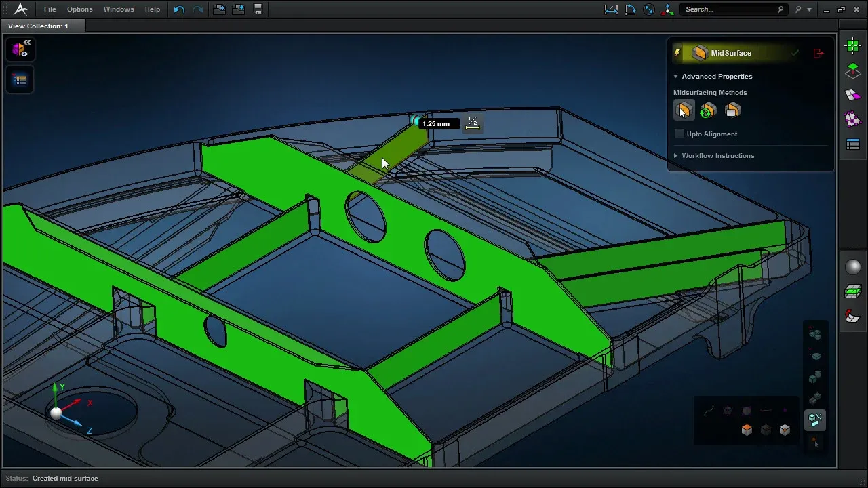
Task: Choose the midsurfacing method with green arrows
Action: coord(708,110)
